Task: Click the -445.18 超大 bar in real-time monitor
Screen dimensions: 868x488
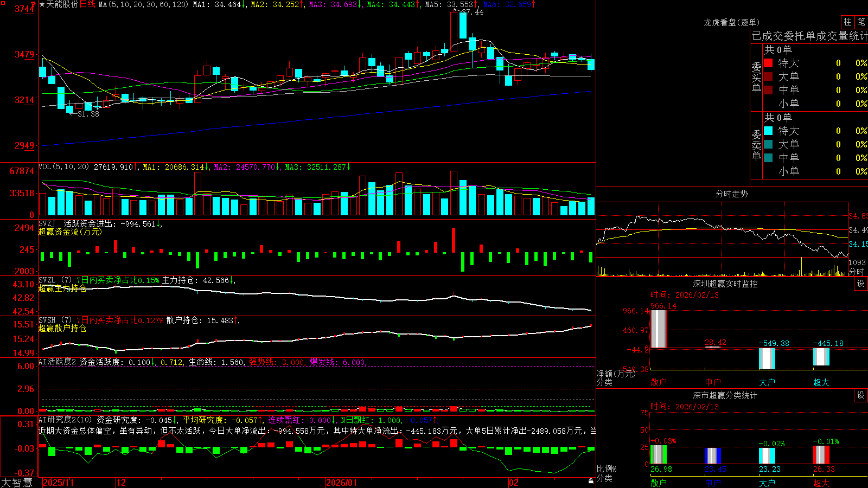Action: click(821, 357)
